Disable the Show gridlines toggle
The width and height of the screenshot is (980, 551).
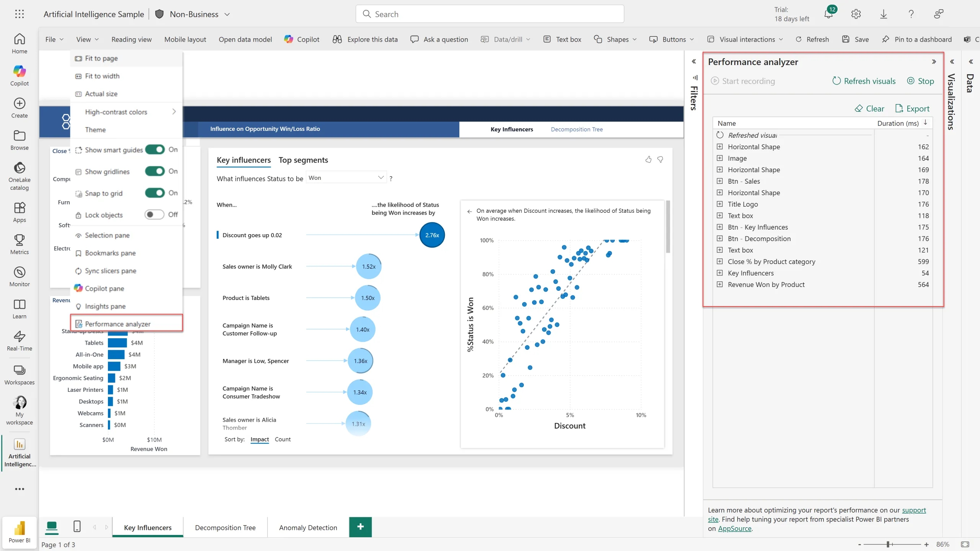(x=155, y=171)
